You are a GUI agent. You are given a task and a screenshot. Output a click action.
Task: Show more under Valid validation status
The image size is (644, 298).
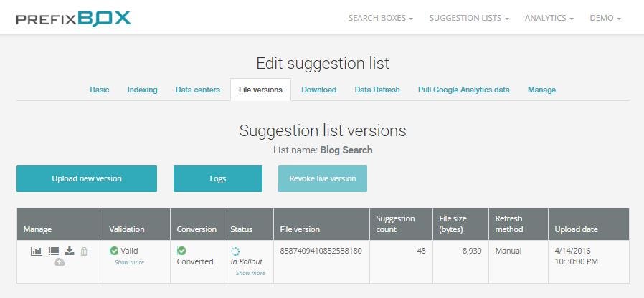[x=129, y=262]
